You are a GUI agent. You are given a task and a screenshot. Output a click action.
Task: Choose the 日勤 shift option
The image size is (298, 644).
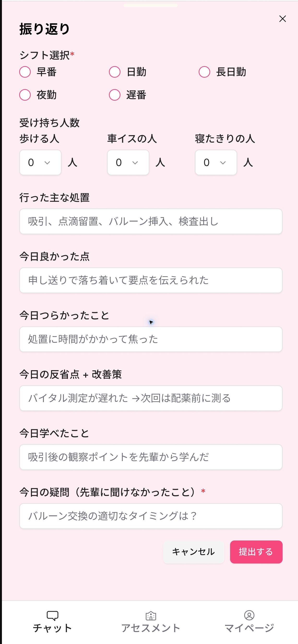coord(115,72)
